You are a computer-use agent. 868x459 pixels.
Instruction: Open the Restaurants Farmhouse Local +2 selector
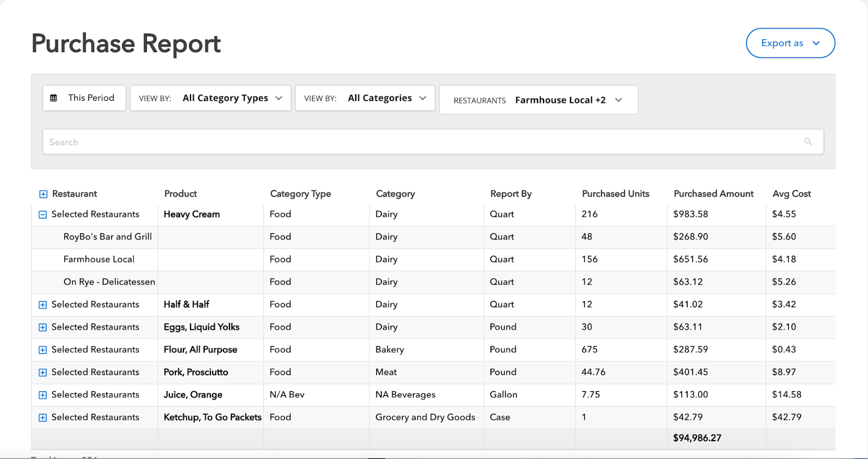(x=538, y=100)
